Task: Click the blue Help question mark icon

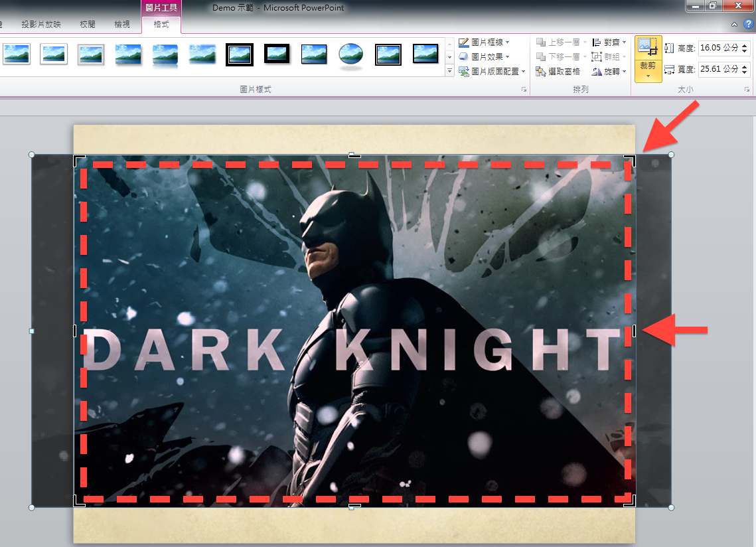Action: [748, 24]
